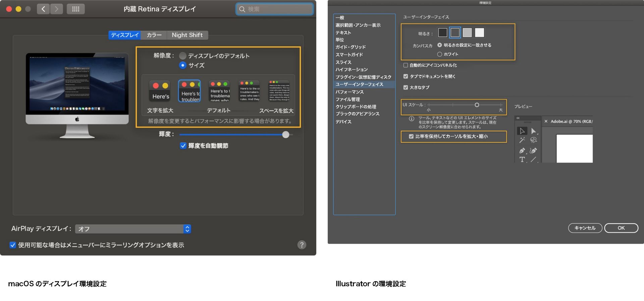Screen dimensions: 644x301
Task: Select the Magic Wand tool in preview
Action: [522, 140]
